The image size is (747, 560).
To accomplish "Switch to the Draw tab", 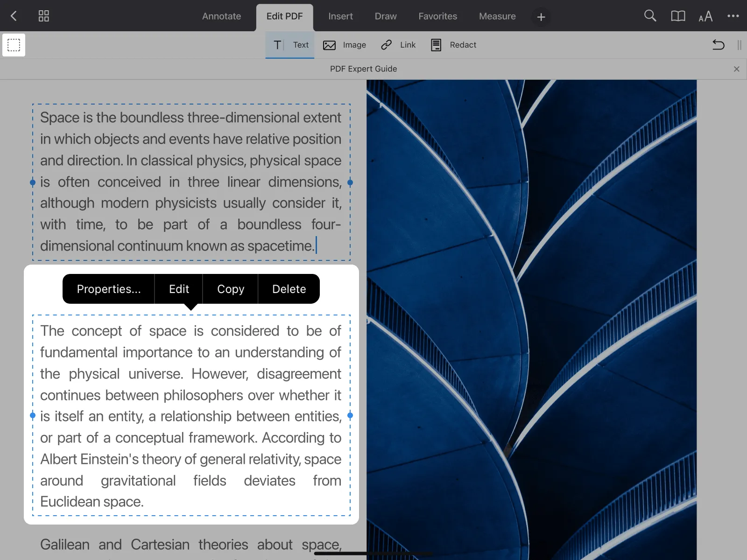I will (385, 16).
